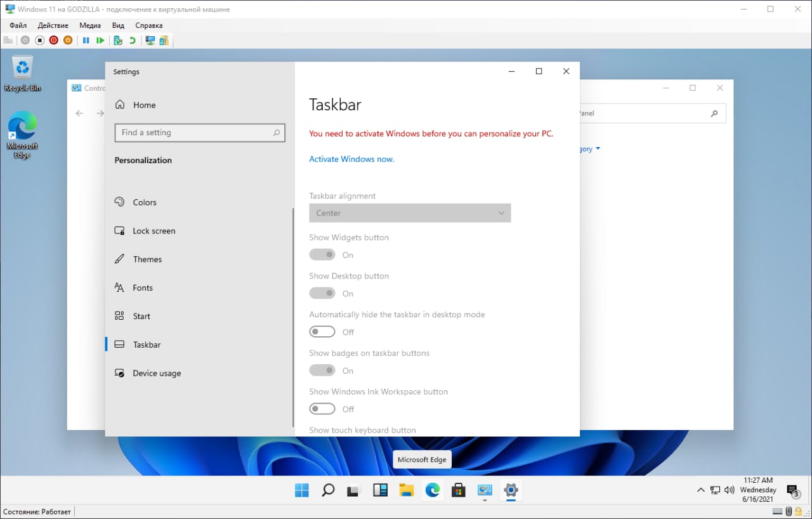This screenshot has height=519, width=812.
Task: Open the Справка menu
Action: pos(149,25)
